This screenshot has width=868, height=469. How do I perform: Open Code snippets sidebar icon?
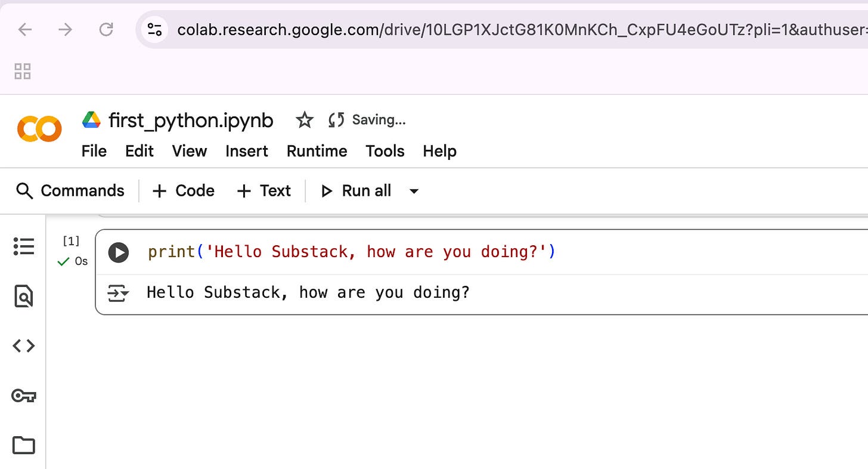pos(24,345)
